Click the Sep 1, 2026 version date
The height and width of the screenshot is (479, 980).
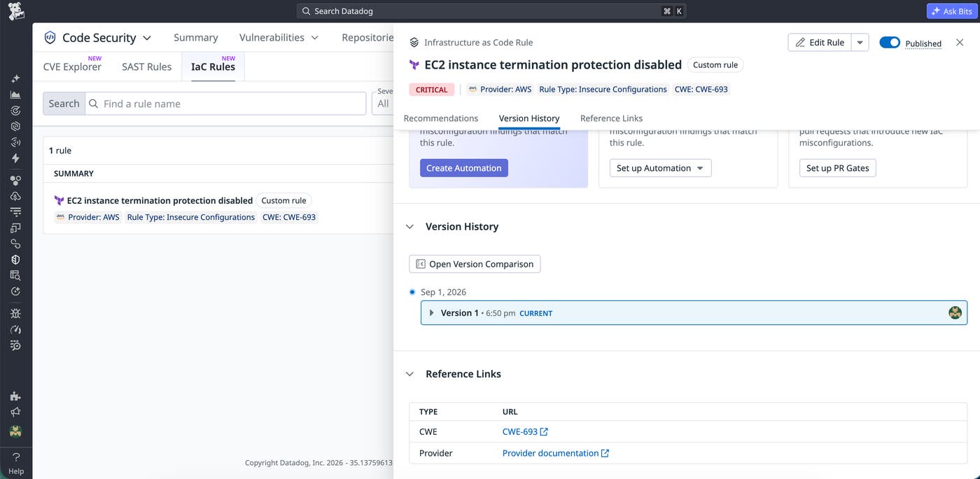coord(443,292)
